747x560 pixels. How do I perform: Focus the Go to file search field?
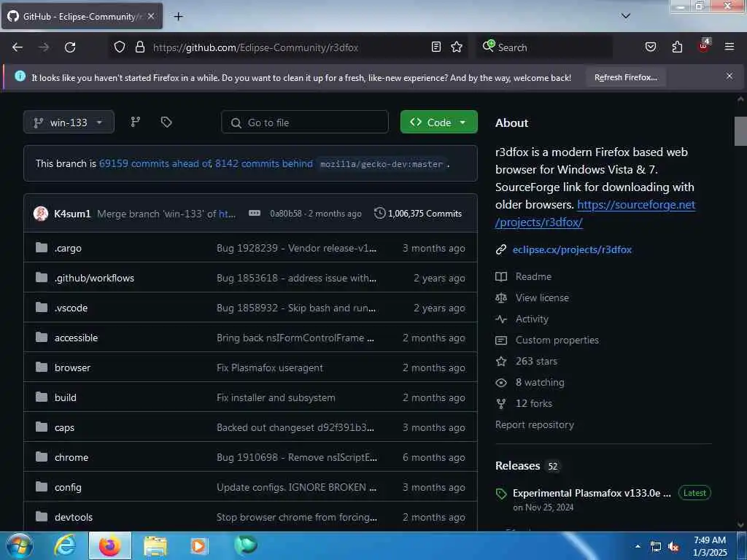(x=305, y=122)
